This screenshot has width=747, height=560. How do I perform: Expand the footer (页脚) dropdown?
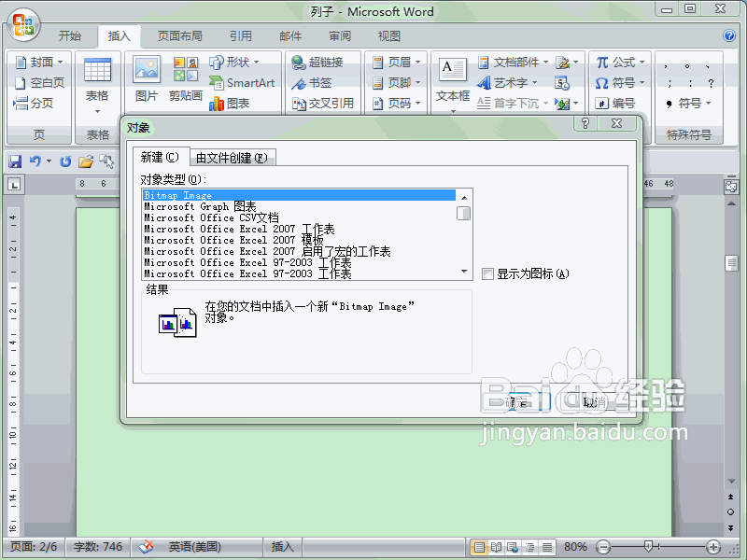point(417,83)
